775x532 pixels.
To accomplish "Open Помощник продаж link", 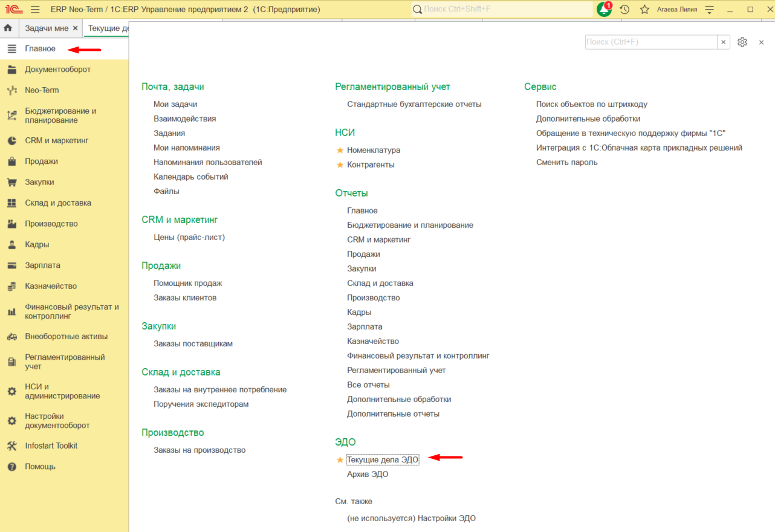I will (188, 283).
